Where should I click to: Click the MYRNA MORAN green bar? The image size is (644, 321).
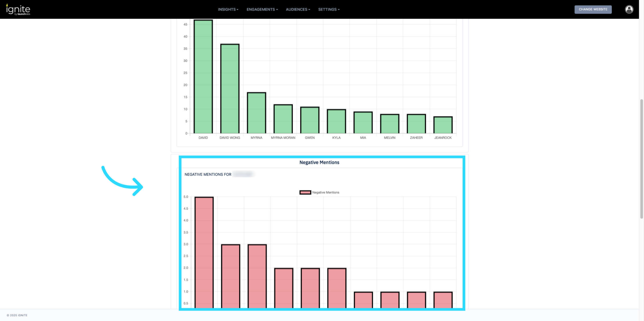(283, 119)
